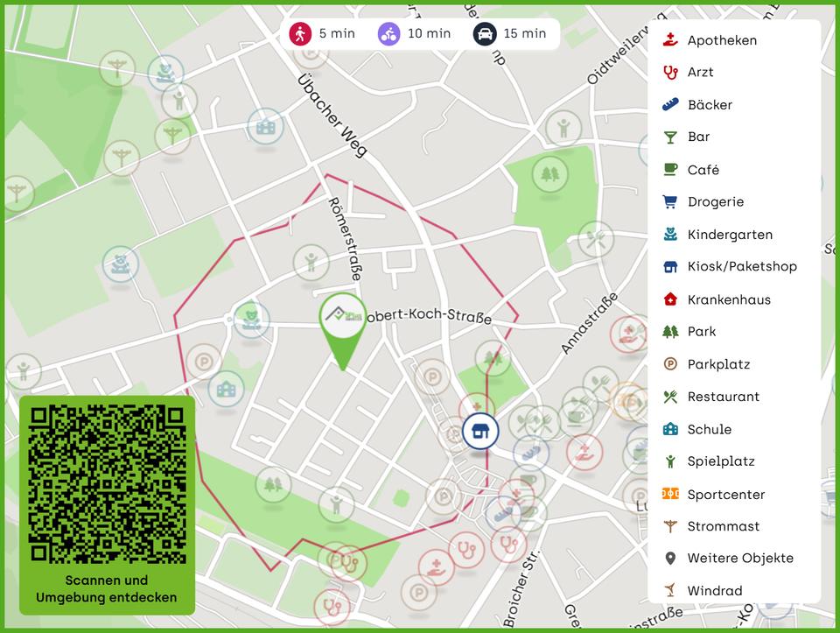Image resolution: width=840 pixels, height=633 pixels.
Task: Toggle the 10 min cycling isochrone
Action: coord(415,34)
